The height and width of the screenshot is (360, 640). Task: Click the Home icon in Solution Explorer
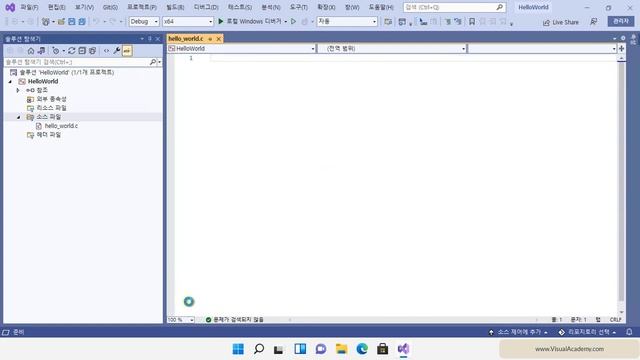click(31, 51)
